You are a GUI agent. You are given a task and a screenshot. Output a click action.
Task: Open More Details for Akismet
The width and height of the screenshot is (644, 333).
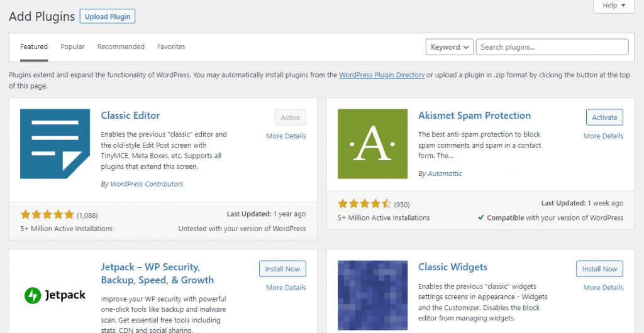click(603, 136)
